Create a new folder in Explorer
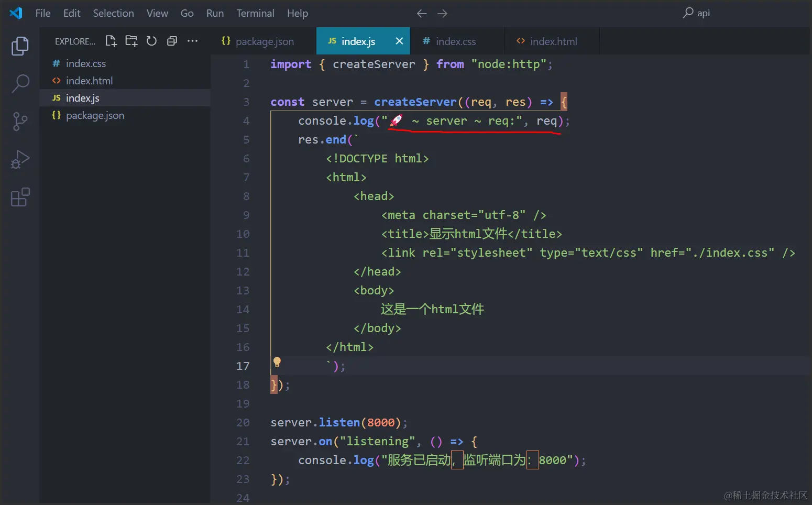Screen dimensions: 812x505 pos(131,41)
